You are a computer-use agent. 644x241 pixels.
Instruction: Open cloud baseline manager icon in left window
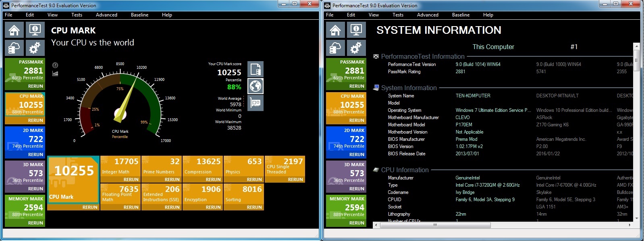pos(14,48)
